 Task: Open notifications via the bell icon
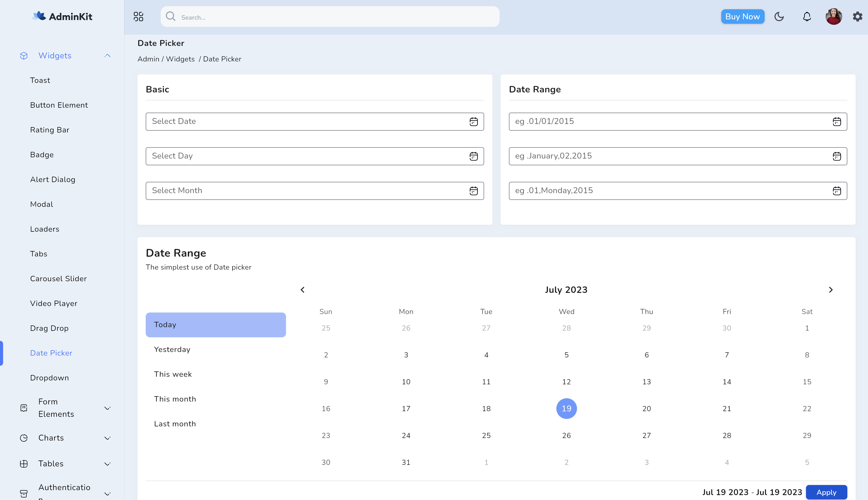(807, 16)
